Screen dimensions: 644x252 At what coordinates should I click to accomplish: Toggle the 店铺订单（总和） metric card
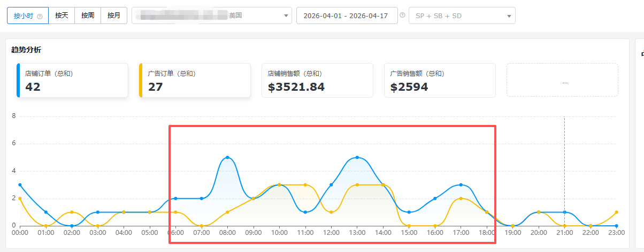click(72, 80)
